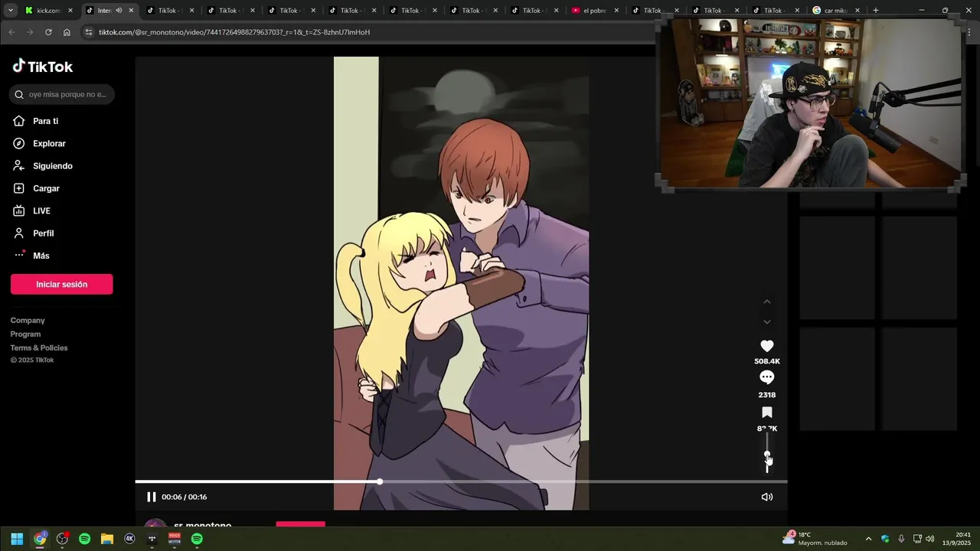
Task: Close the 'el pobre' YouTube tab
Action: [616, 11]
